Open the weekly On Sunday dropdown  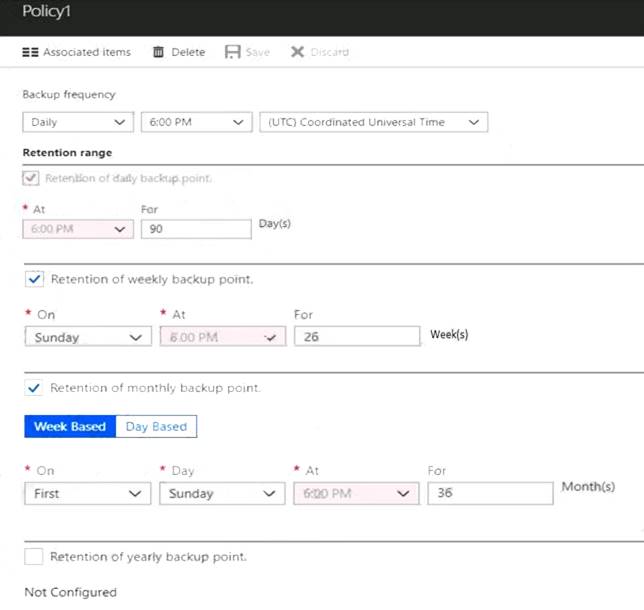pos(88,336)
